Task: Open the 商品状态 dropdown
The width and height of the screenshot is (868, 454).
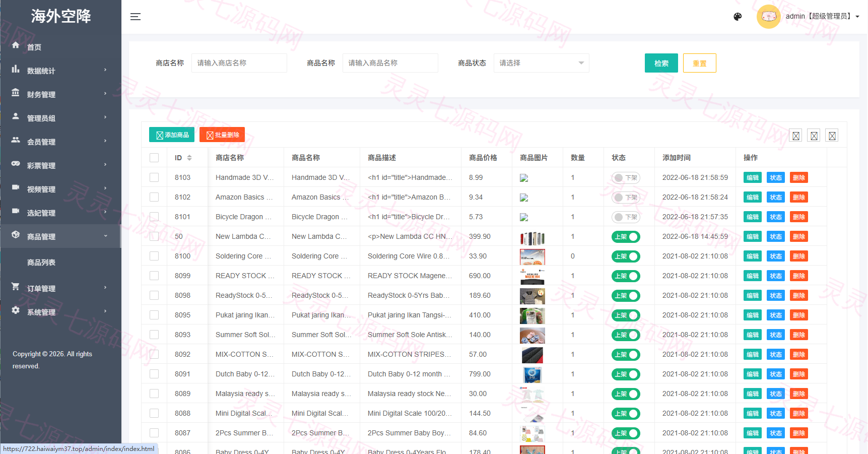Action: (541, 63)
